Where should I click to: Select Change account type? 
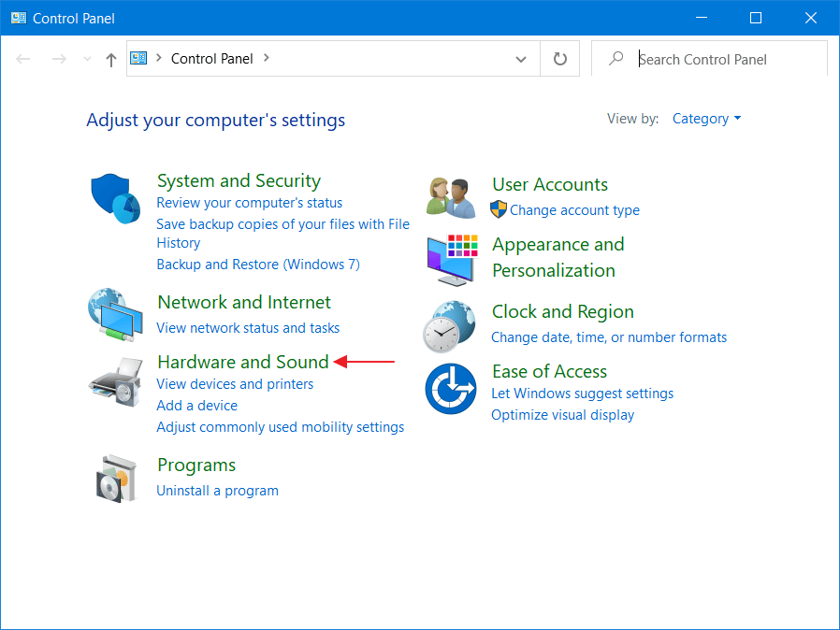(574, 209)
